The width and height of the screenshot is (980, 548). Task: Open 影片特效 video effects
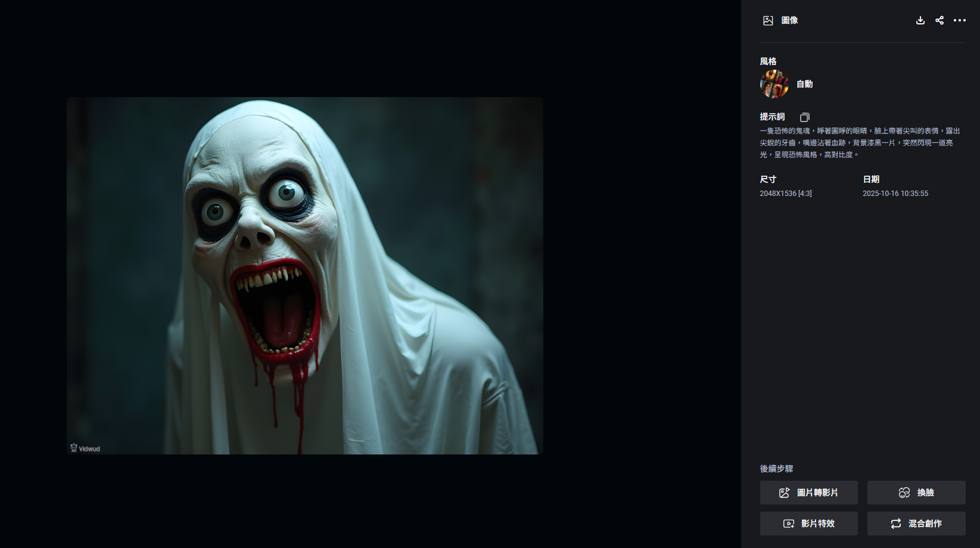click(x=808, y=524)
